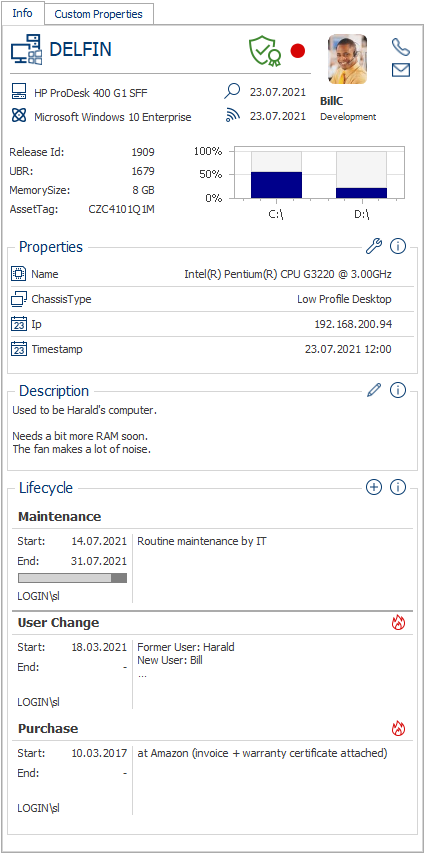Click the User Change flame icon
The width and height of the screenshot is (425, 854).
[399, 623]
